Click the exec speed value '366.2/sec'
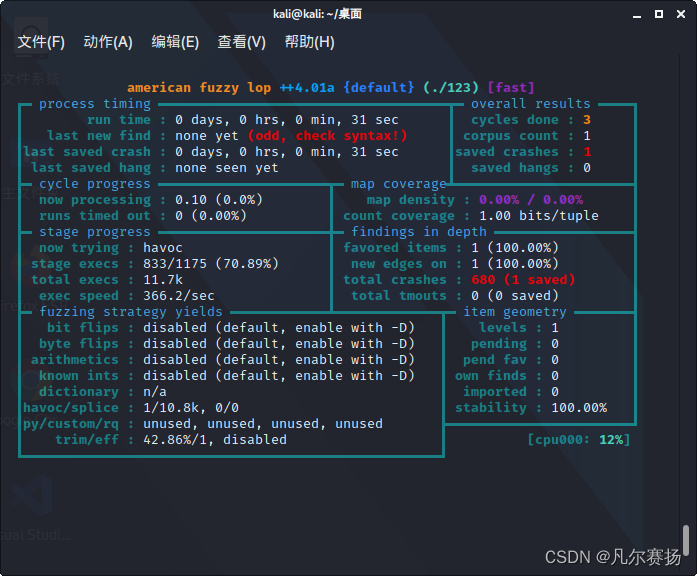The height and width of the screenshot is (576, 697). point(179,296)
